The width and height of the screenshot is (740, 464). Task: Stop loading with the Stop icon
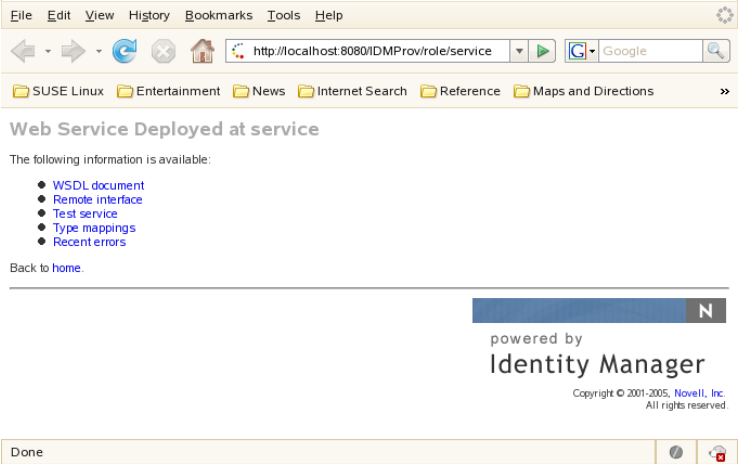coord(163,51)
